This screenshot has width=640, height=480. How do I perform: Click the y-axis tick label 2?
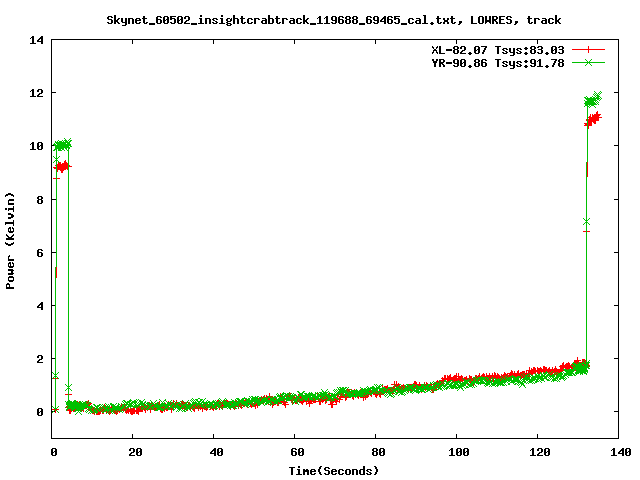click(x=40, y=359)
